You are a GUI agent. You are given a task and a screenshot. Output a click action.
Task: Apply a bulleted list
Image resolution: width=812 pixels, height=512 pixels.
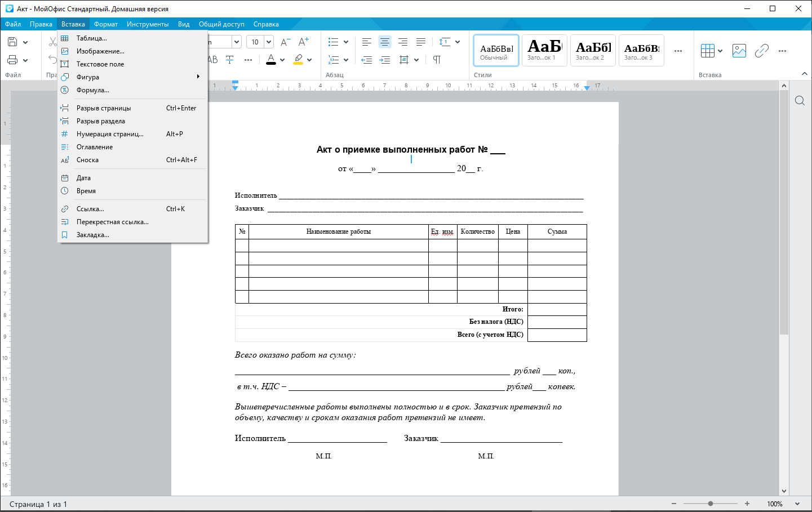point(333,42)
